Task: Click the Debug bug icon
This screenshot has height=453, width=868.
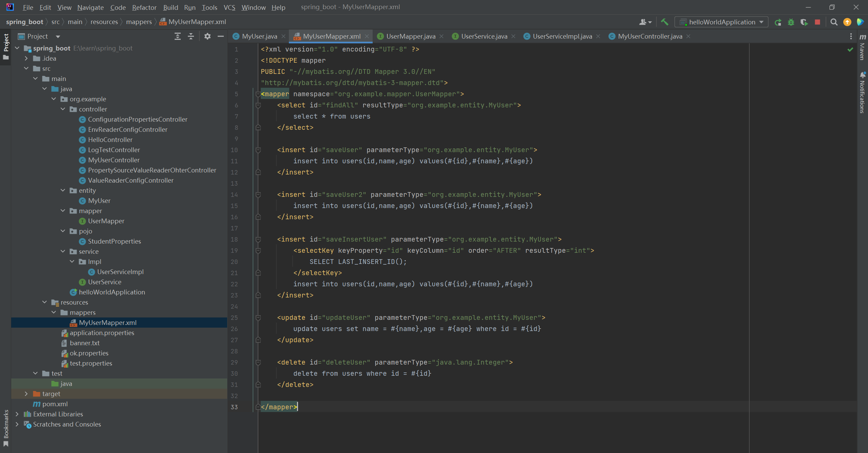Action: [x=791, y=22]
